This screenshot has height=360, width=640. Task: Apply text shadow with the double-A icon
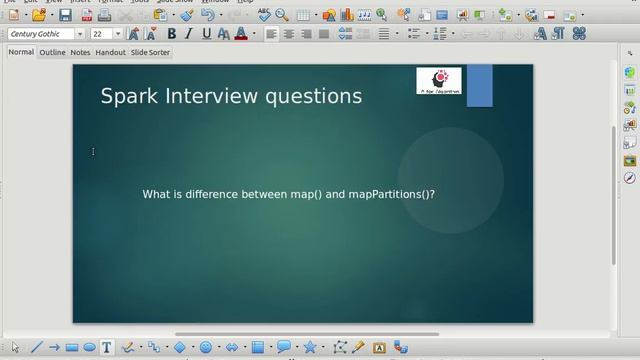click(223, 34)
